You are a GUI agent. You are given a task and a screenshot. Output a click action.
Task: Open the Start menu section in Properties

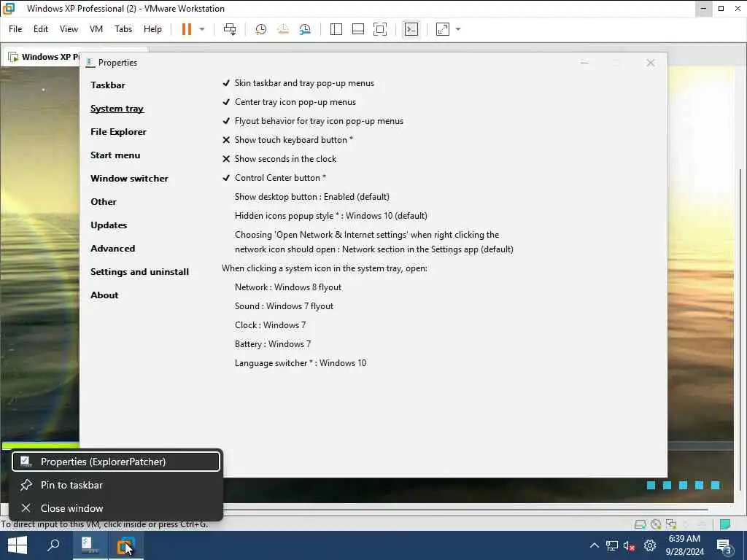115,155
